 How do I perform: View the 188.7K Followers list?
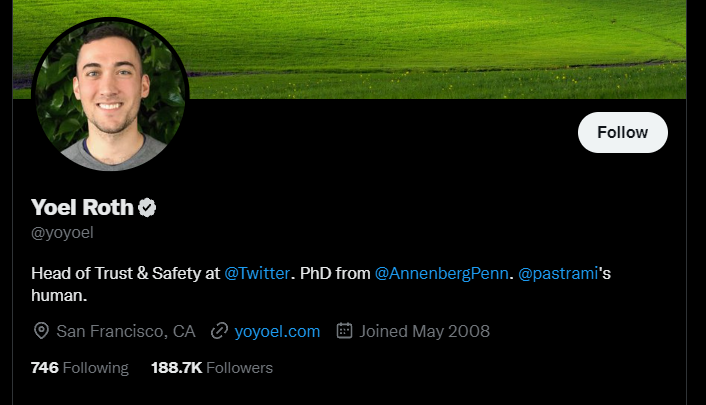[x=212, y=368]
